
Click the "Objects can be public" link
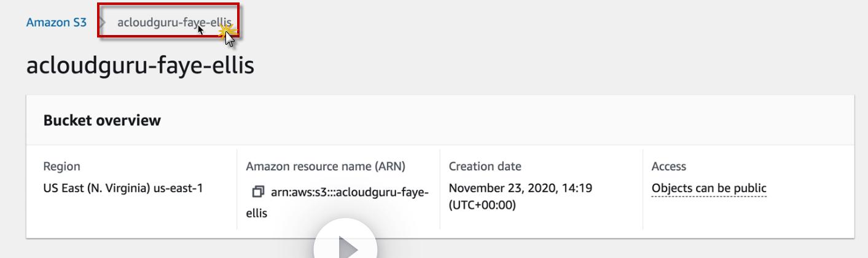pyautogui.click(x=709, y=189)
